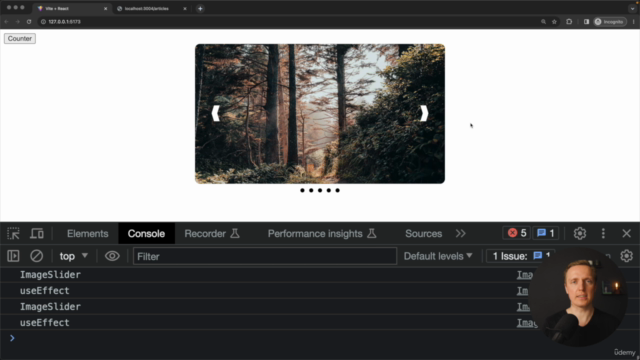Clear the console
The image size is (640, 360).
pyautogui.click(x=36, y=256)
